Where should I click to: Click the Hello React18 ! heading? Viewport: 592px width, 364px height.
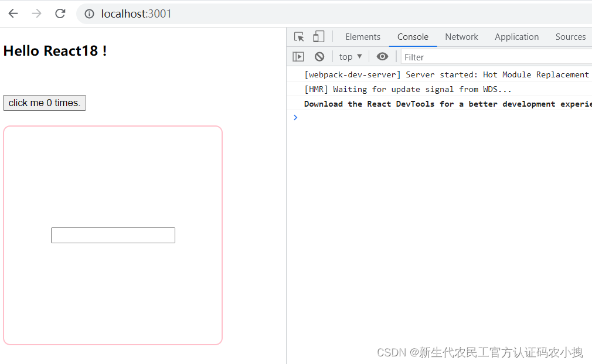click(x=55, y=50)
